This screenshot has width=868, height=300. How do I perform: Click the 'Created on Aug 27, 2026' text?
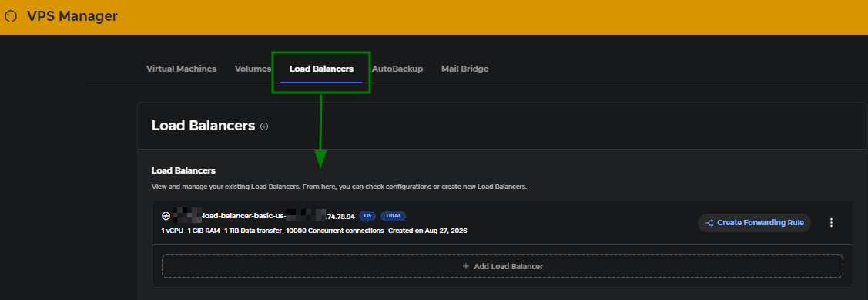(427, 230)
